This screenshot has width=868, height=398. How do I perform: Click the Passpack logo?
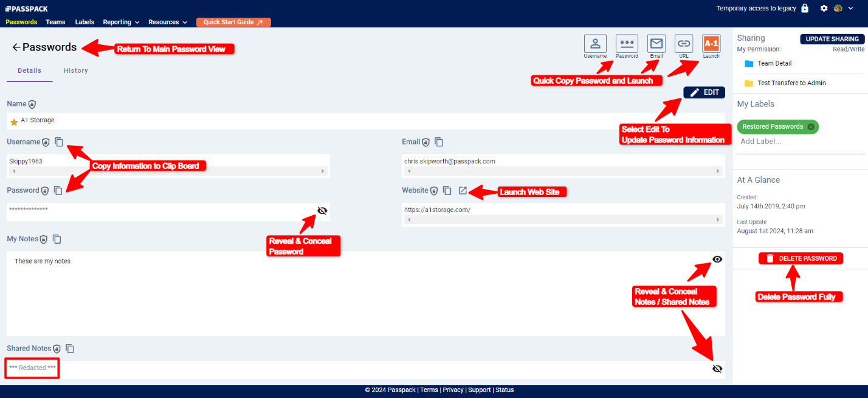point(26,9)
